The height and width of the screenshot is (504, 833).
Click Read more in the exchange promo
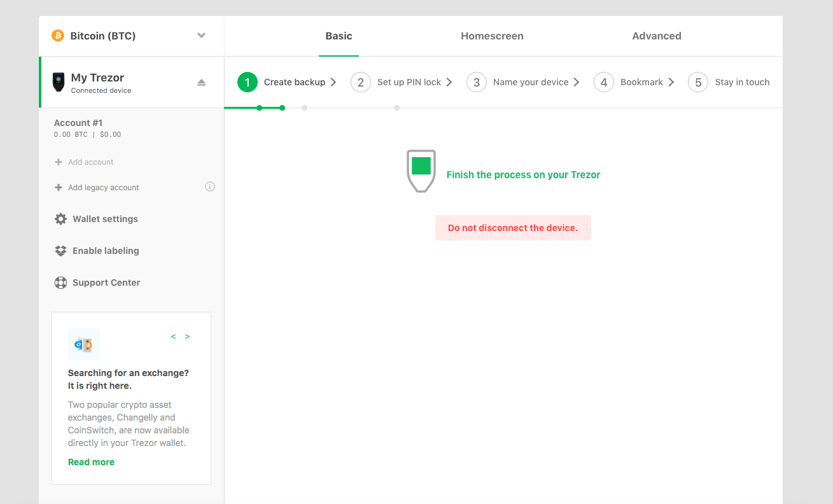[91, 462]
